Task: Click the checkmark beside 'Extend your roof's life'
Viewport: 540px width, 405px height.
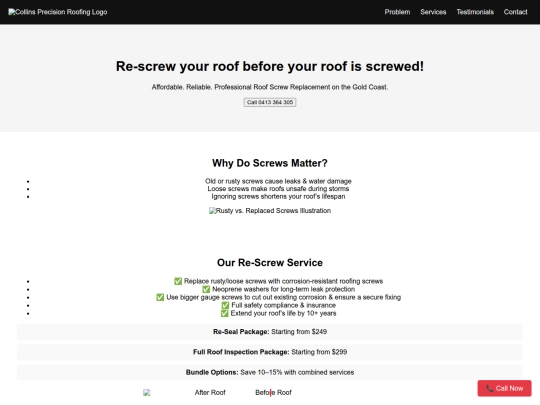Action: (x=224, y=313)
